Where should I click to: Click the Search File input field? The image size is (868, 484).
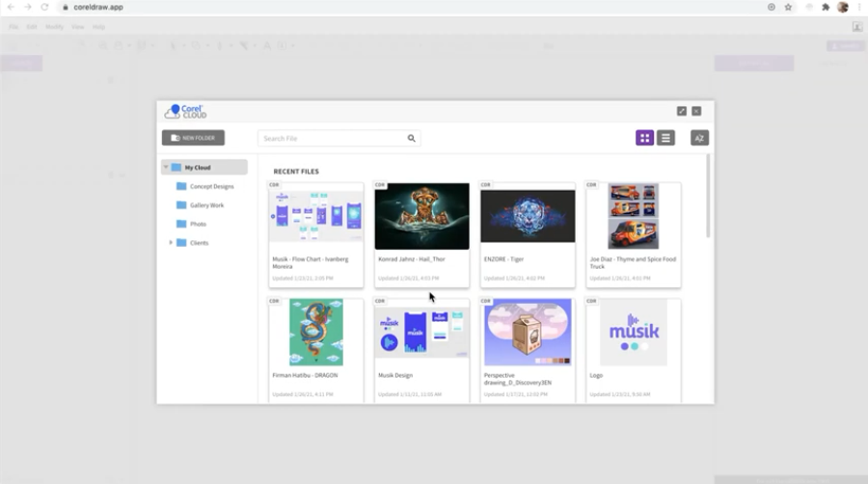tap(339, 138)
